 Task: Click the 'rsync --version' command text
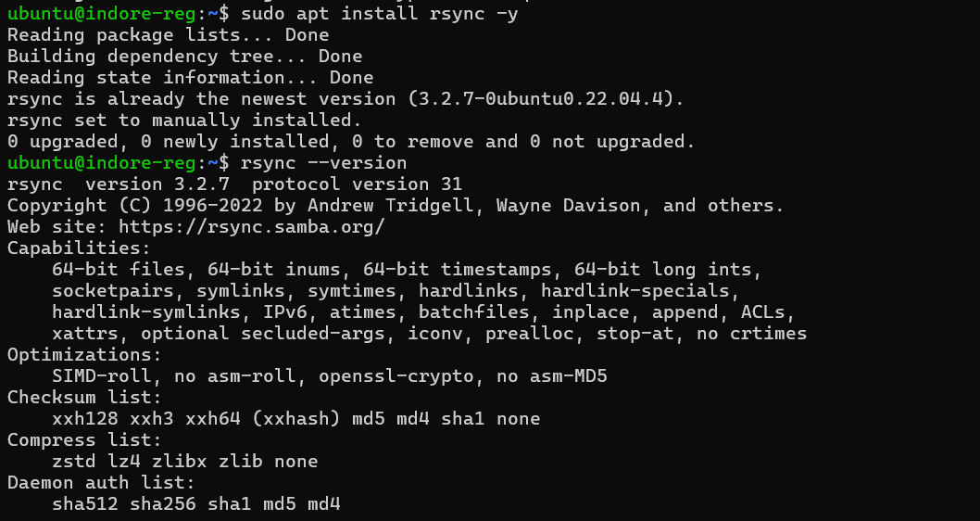click(x=323, y=163)
